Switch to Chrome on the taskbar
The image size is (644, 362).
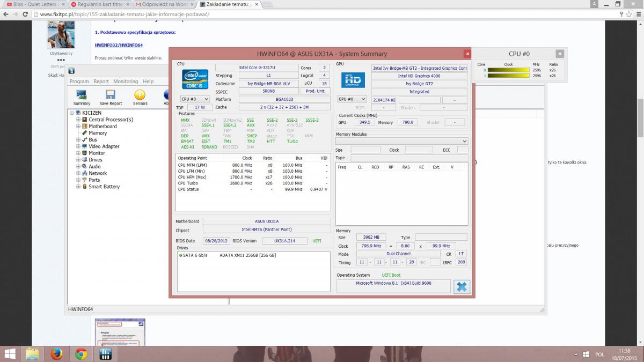(81, 354)
